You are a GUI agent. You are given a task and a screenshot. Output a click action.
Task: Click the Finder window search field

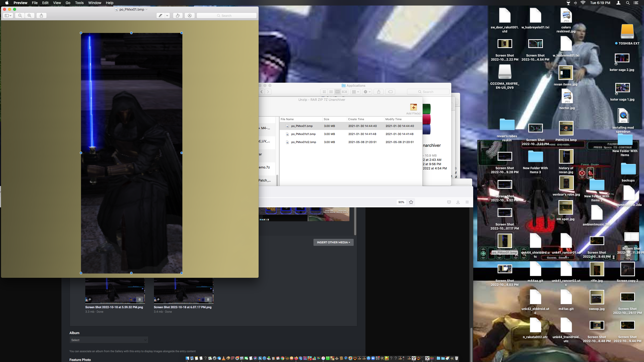(x=428, y=92)
